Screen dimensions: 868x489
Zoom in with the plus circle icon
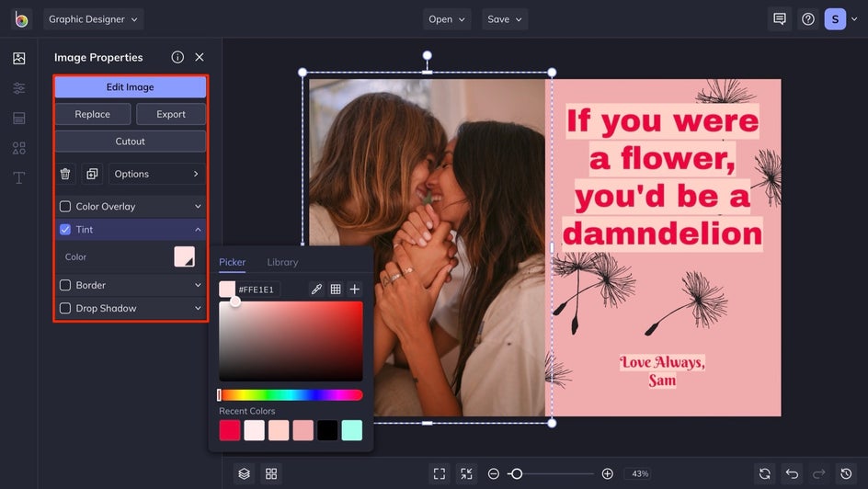point(607,473)
